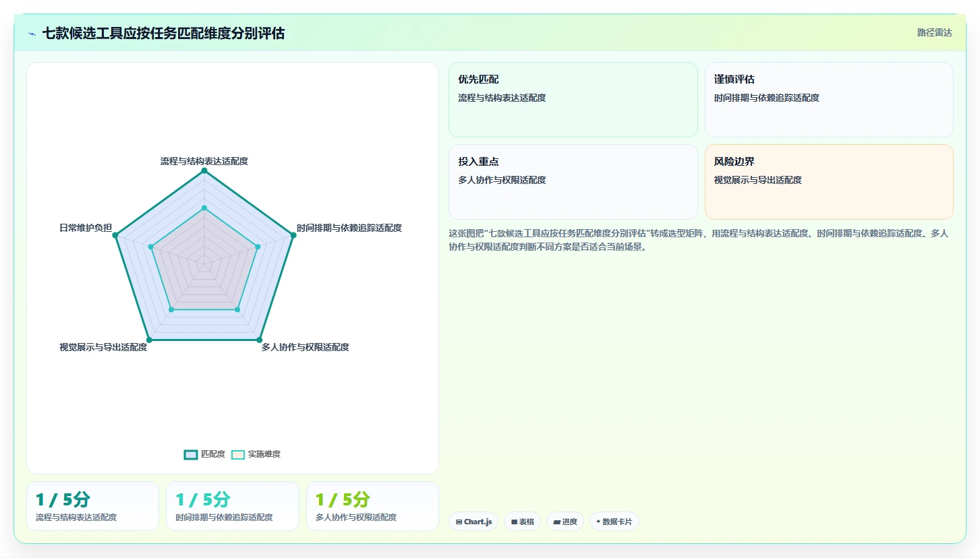Select the 风险边界 card
The width and height of the screenshot is (980, 558).
click(x=829, y=182)
